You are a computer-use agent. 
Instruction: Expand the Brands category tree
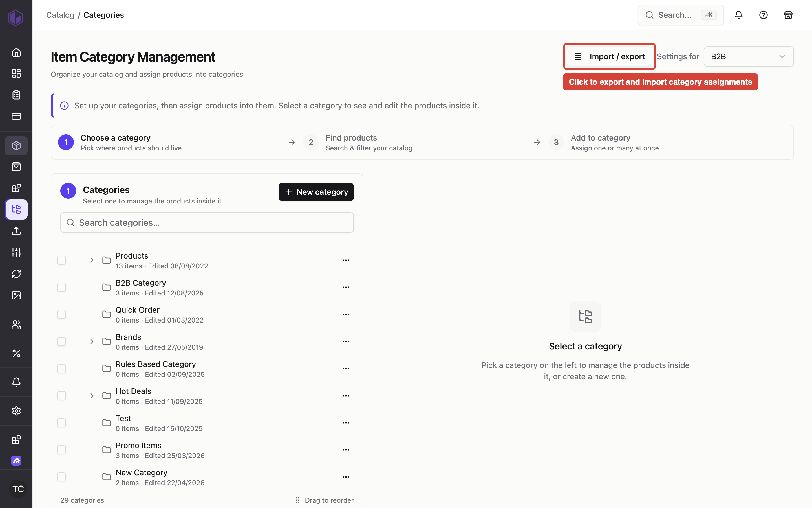coord(92,341)
